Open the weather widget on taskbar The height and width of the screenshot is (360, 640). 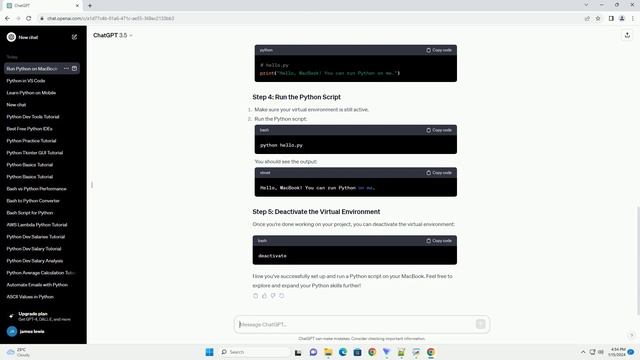[18, 352]
